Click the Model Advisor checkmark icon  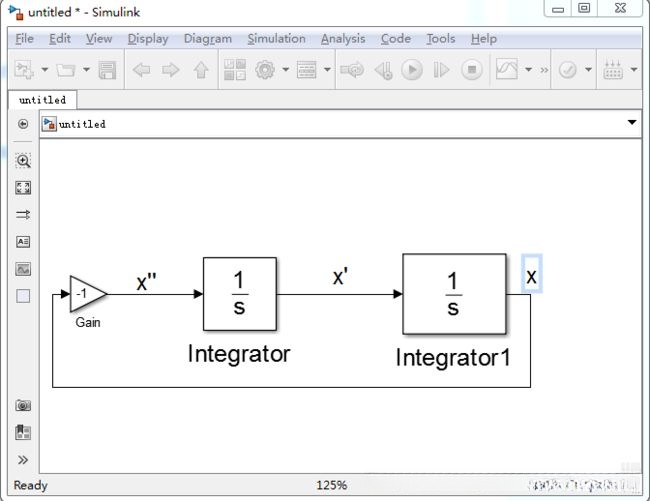568,69
